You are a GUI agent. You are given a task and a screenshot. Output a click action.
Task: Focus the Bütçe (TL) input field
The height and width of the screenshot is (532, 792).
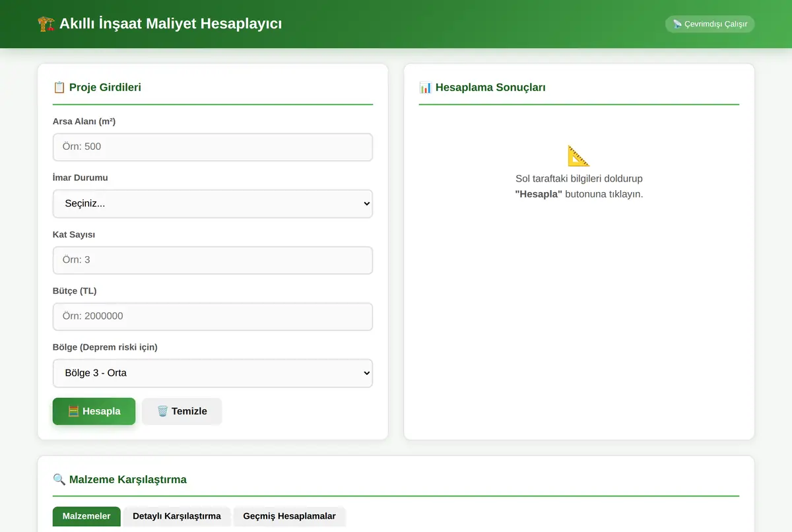213,316
